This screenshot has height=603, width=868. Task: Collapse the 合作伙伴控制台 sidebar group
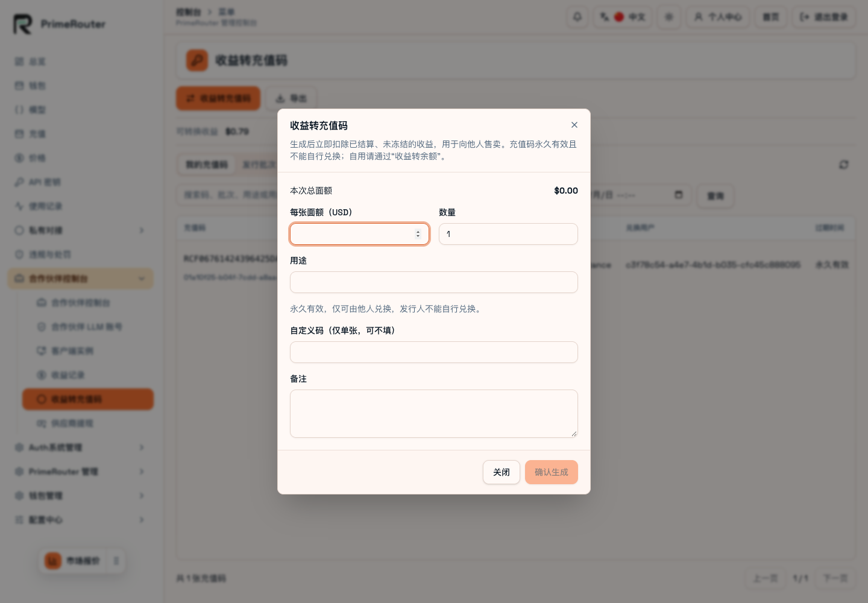point(80,279)
